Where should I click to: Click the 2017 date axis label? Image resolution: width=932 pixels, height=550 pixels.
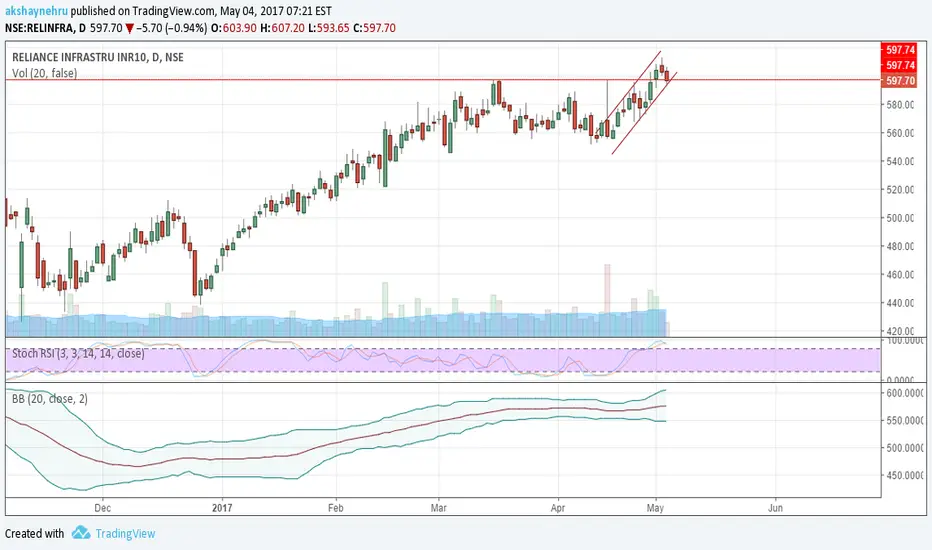[222, 508]
